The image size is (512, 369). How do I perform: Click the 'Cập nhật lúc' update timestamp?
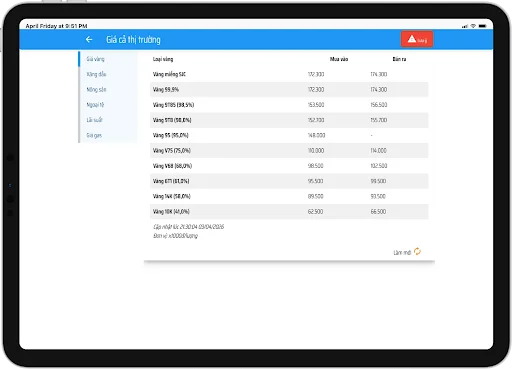[188, 227]
